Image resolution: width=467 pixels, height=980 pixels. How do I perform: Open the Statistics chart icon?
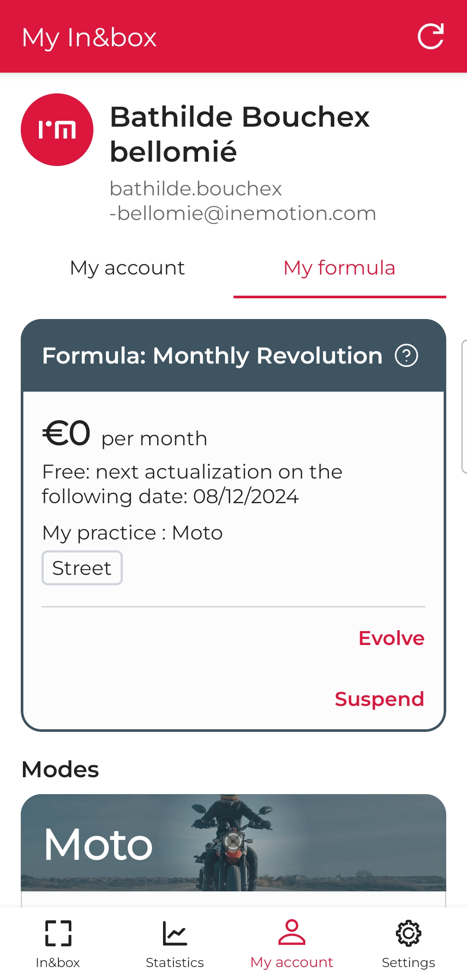(175, 933)
